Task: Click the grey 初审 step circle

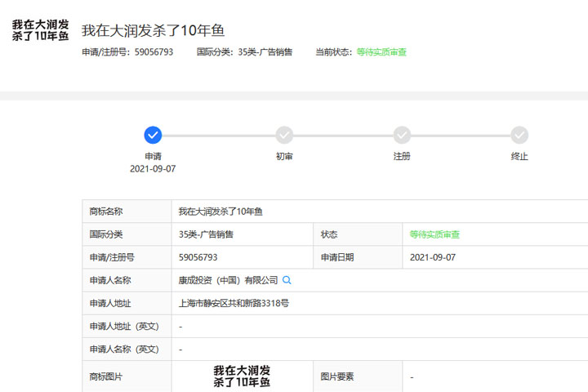Action: coord(284,135)
